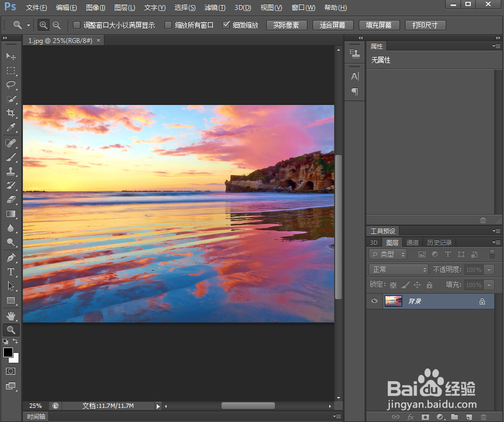Toggle layer filter on/off switch

pyautogui.click(x=492, y=254)
